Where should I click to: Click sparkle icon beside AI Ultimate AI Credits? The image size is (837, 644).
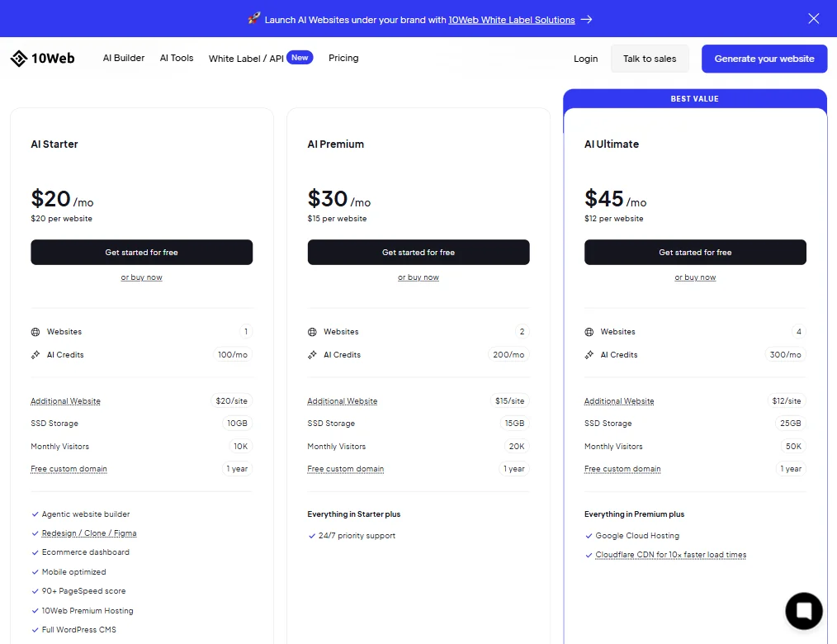(x=589, y=354)
